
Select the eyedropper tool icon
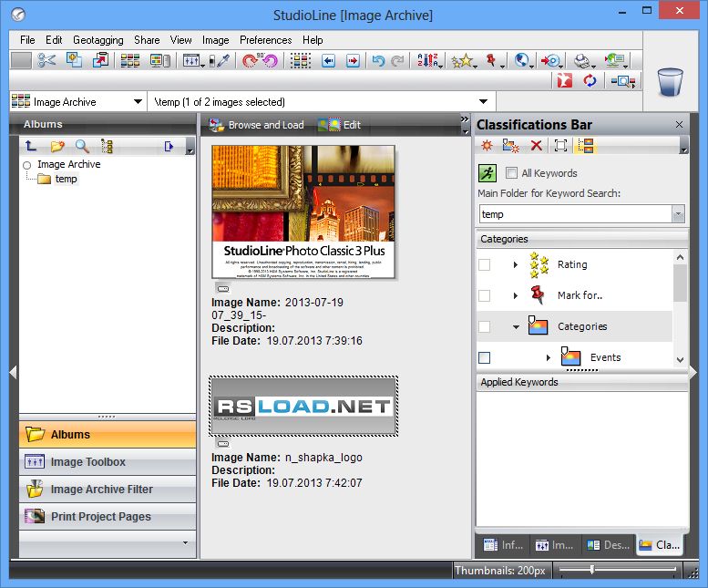tap(221, 60)
